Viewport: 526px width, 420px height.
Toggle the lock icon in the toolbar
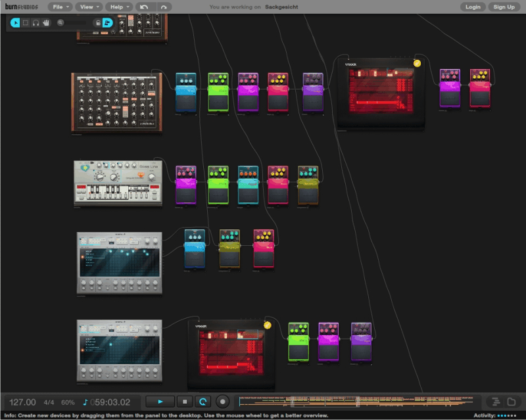click(97, 23)
